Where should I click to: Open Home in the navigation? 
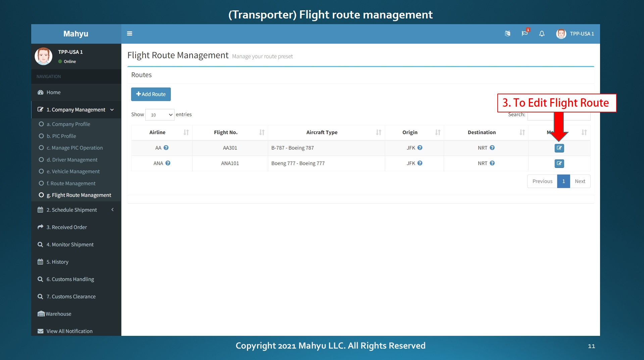(x=76, y=92)
